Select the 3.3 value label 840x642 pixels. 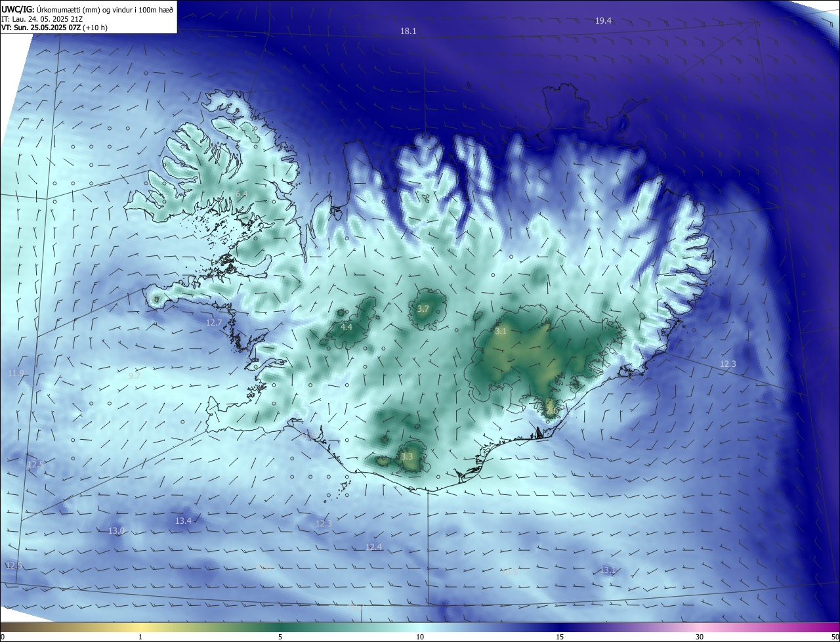click(x=407, y=456)
